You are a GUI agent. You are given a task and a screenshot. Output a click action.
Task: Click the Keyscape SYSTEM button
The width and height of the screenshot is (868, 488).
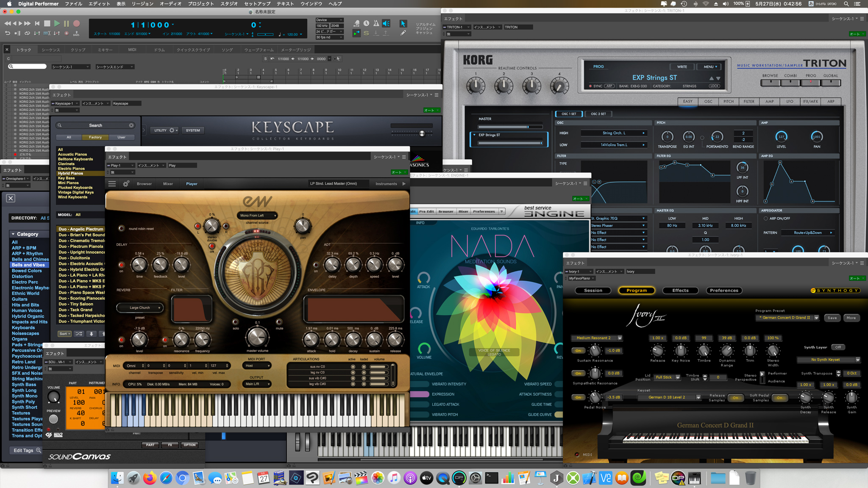pyautogui.click(x=193, y=130)
